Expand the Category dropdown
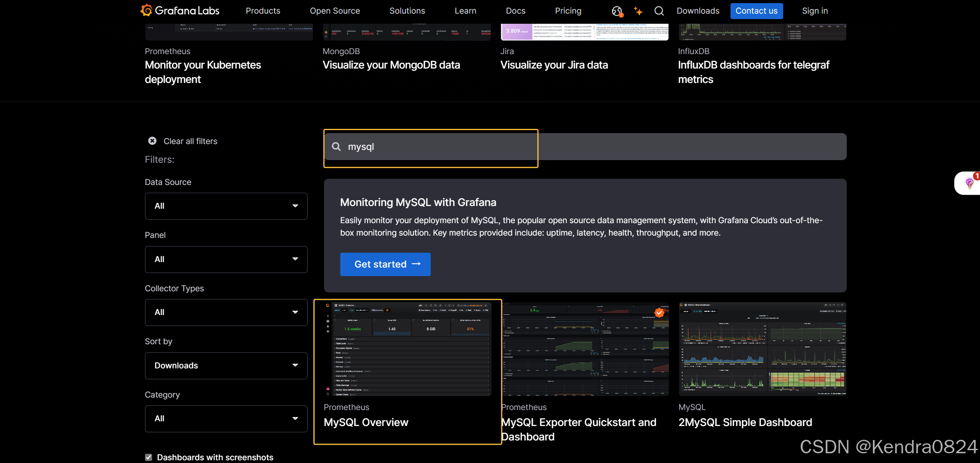Viewport: 980px width, 463px height. coord(226,419)
